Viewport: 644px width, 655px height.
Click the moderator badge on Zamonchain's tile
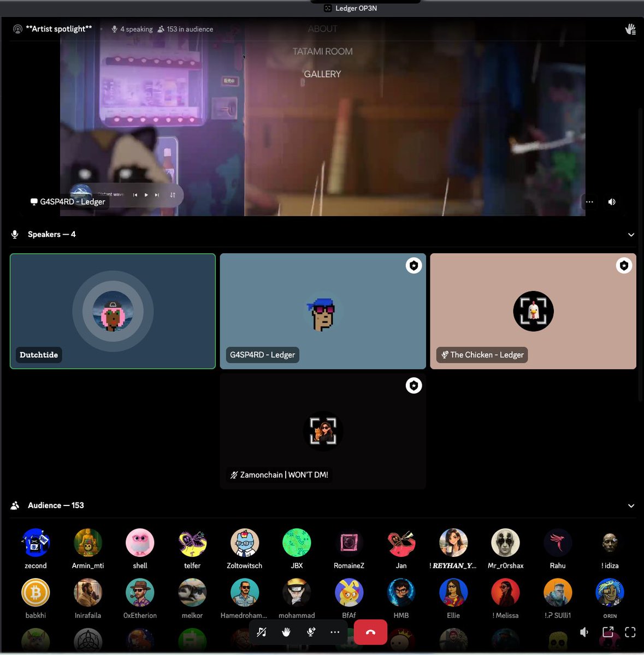(413, 386)
